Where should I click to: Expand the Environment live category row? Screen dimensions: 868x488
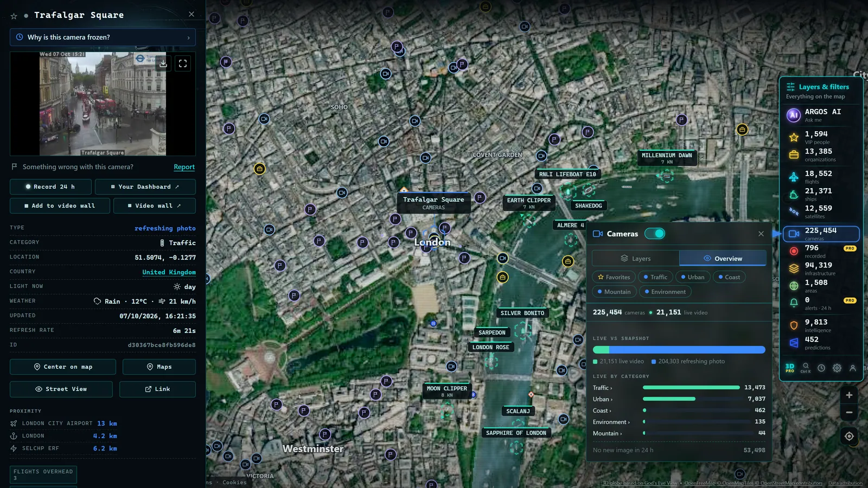(x=679, y=422)
